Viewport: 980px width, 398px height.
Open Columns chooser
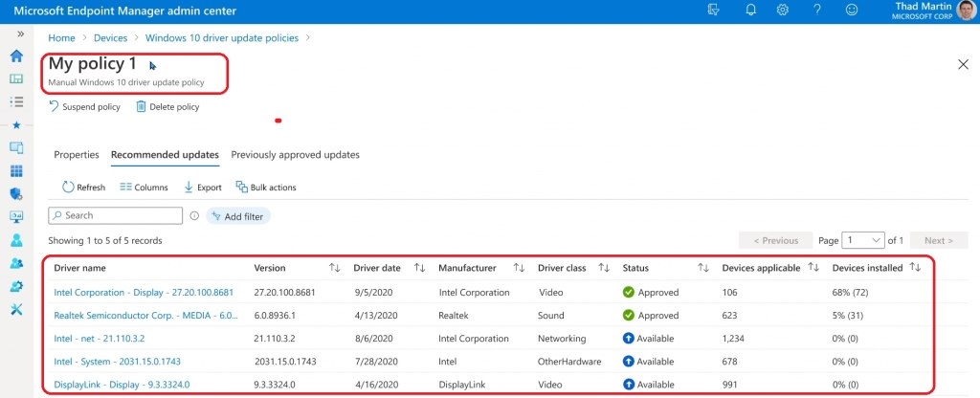(144, 187)
